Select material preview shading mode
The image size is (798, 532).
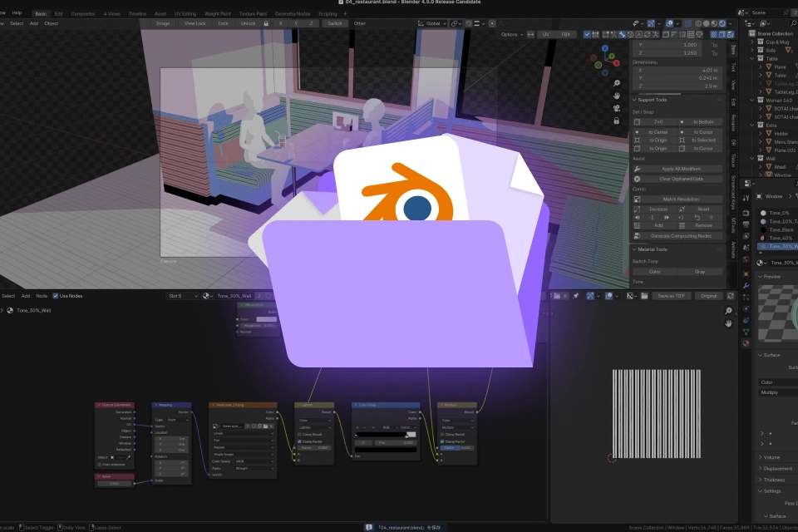point(714,23)
